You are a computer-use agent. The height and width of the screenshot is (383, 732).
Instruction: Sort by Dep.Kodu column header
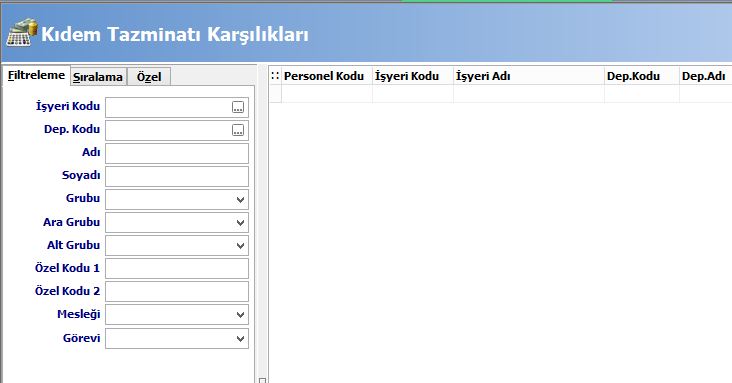[x=641, y=76]
